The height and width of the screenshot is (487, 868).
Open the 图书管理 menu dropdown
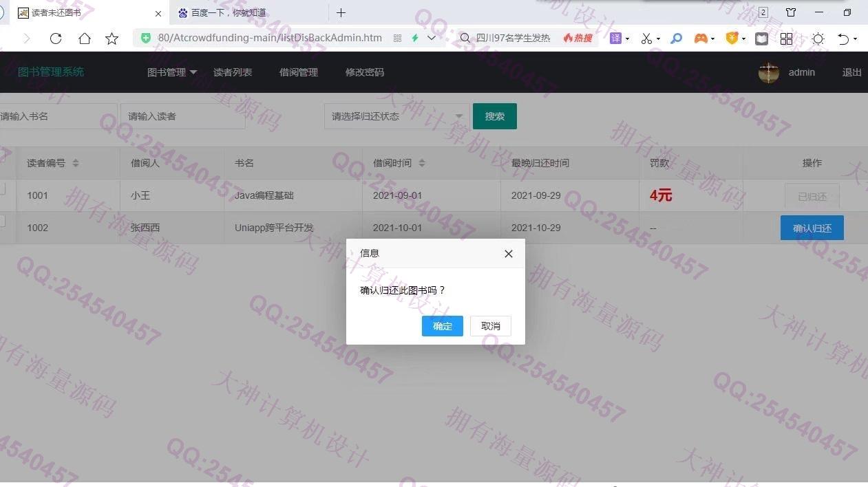coord(172,72)
